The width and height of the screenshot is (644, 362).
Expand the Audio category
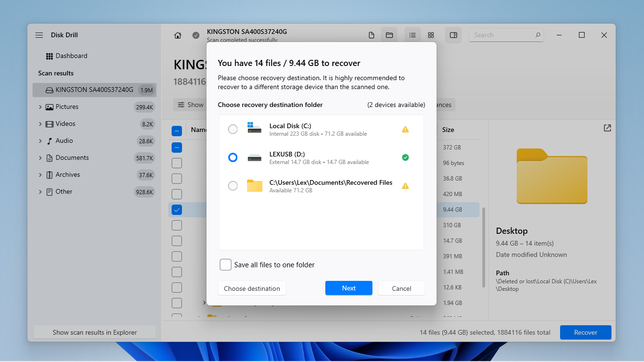pyautogui.click(x=40, y=141)
